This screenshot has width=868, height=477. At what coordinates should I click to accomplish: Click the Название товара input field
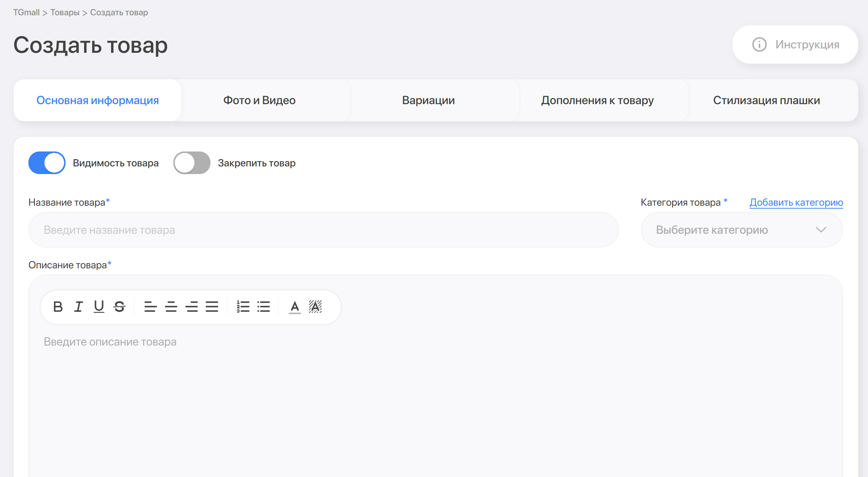[x=323, y=230]
